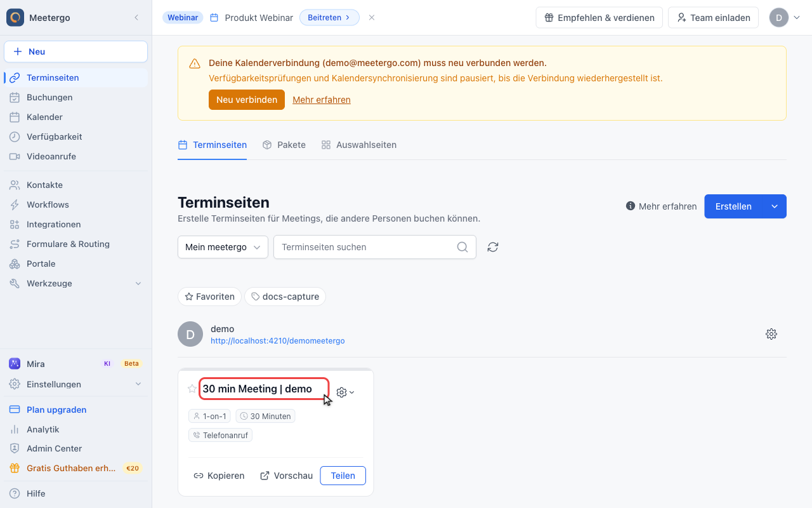Collapse the sidebar with the chevron icon
This screenshot has height=508, width=812.
(136, 18)
